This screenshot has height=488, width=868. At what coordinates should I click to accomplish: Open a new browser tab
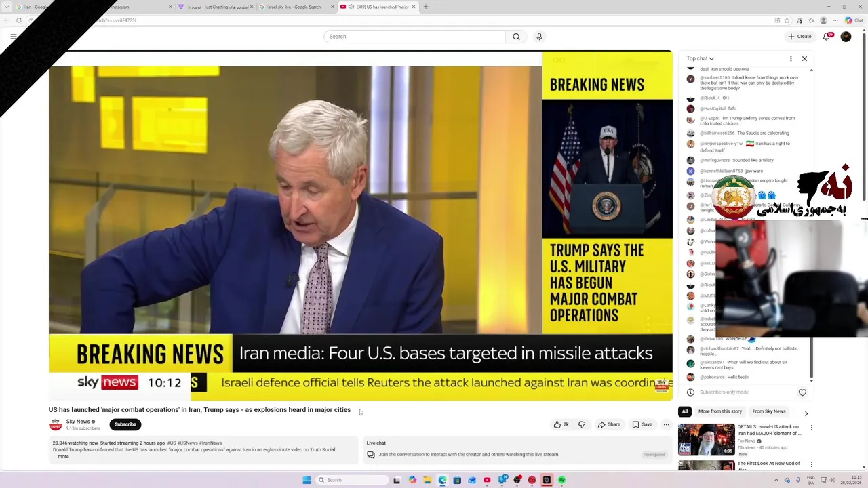pos(426,7)
